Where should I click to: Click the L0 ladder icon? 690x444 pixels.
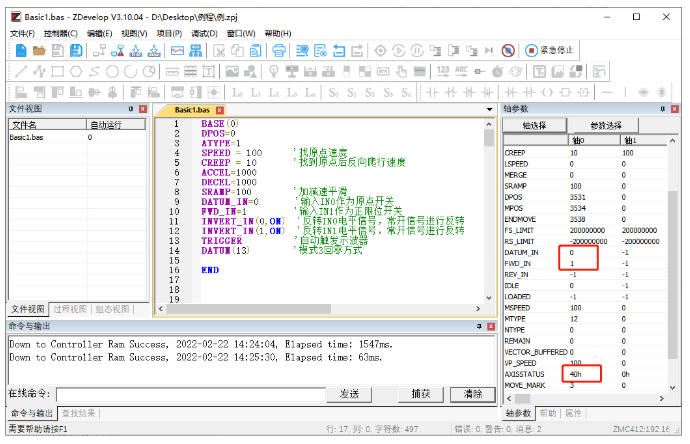[x=237, y=92]
